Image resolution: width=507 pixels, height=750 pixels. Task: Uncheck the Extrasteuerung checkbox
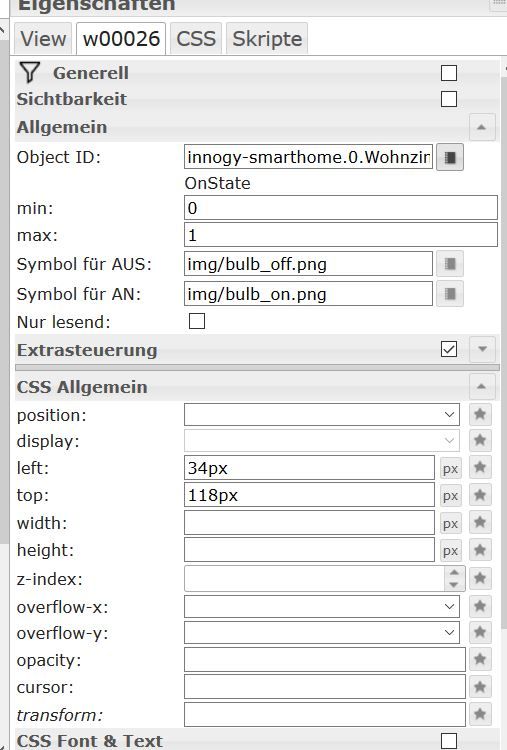click(449, 349)
